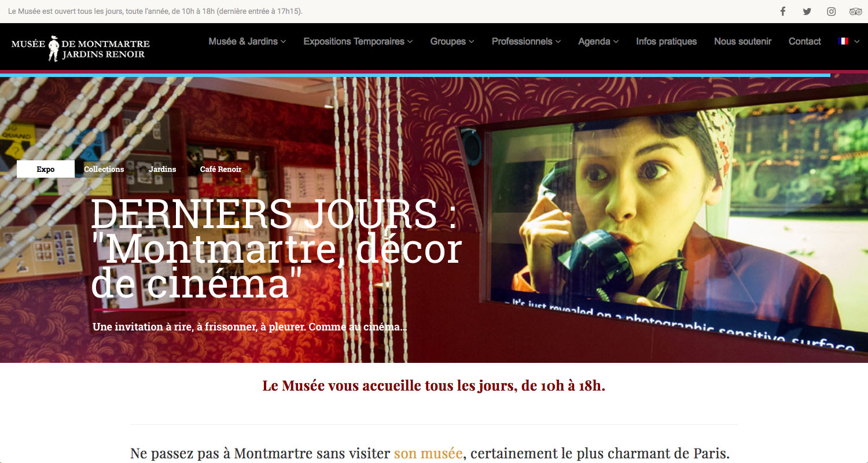Switch to the Collections slide tab
Screen dimensions: 868x463
coord(104,169)
